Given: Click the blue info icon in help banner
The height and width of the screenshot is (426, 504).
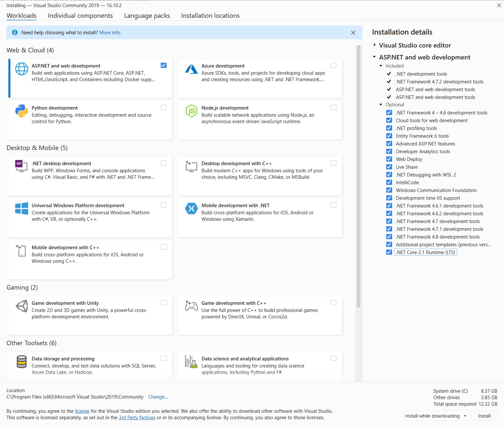Looking at the screenshot, I should [15, 32].
